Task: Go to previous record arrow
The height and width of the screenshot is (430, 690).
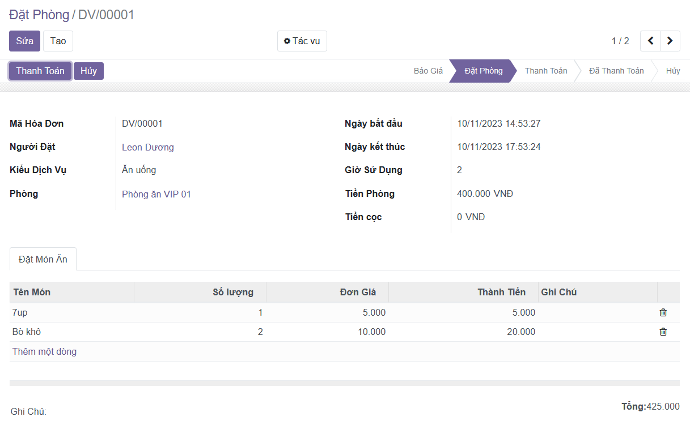Action: [x=651, y=41]
